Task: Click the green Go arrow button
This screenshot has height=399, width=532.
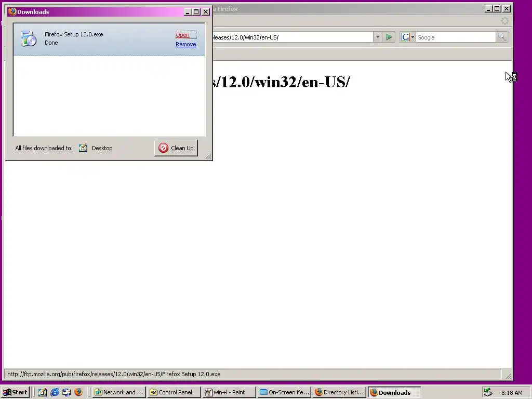Action: 389,37
